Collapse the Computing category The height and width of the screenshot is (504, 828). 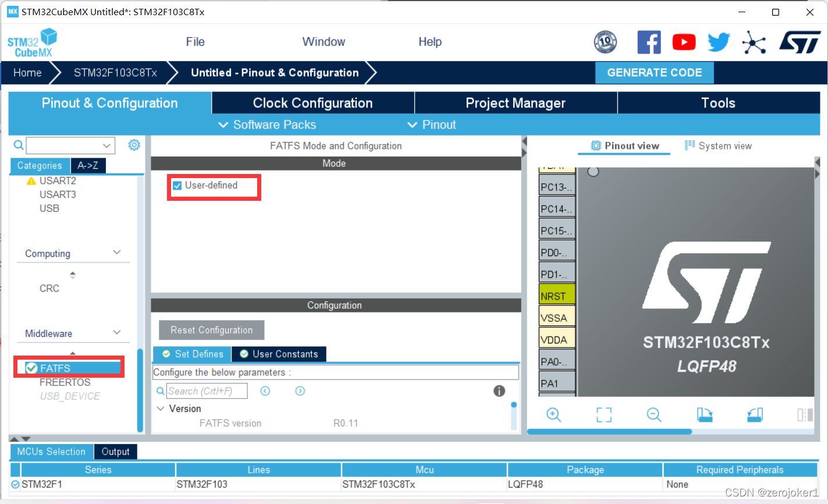117,253
